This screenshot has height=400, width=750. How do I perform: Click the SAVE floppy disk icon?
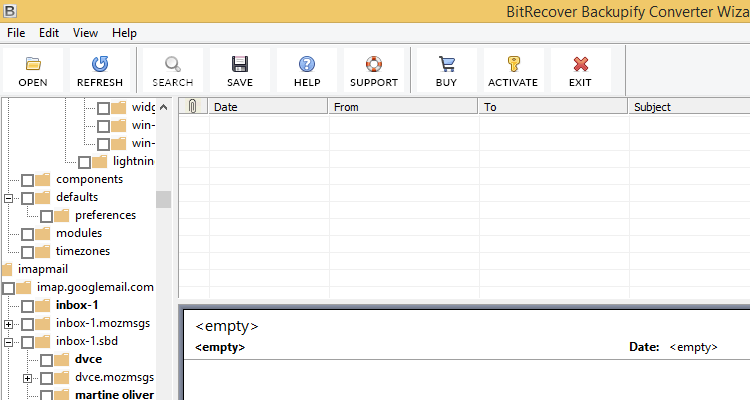pyautogui.click(x=240, y=64)
